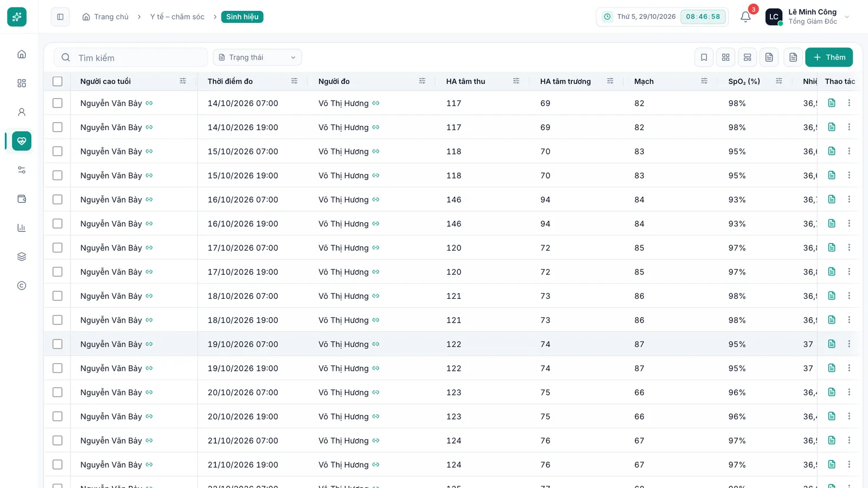
Task: Open the copyright icon in sidebar
Action: click(22, 286)
